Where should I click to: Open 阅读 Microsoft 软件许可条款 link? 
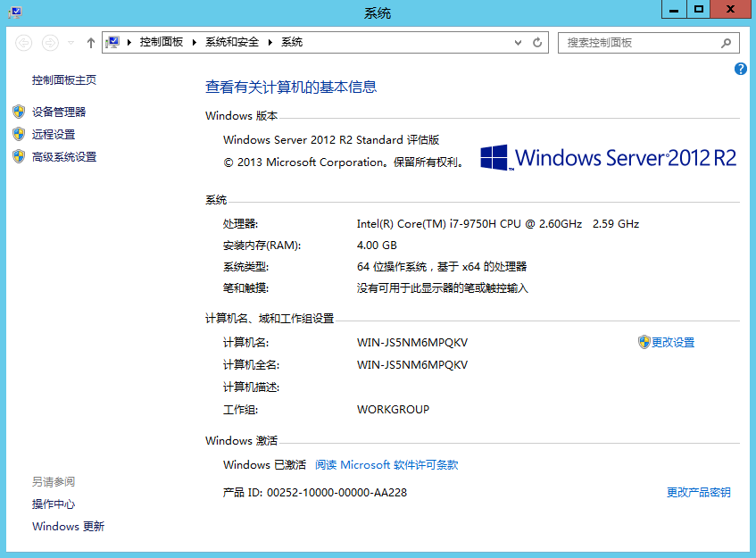pos(386,465)
